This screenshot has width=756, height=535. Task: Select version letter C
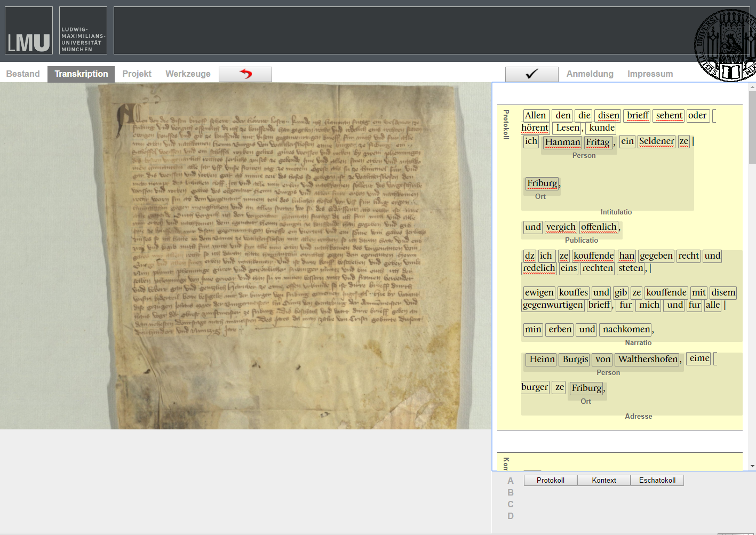511,505
